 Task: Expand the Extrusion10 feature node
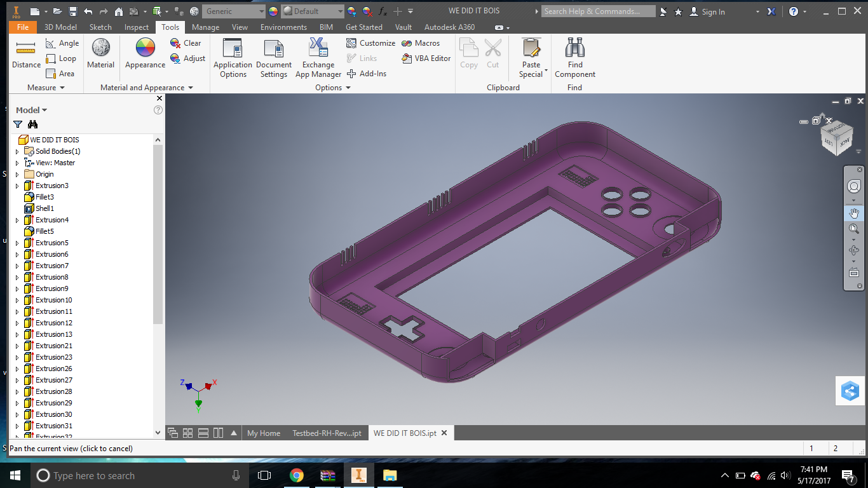[17, 300]
